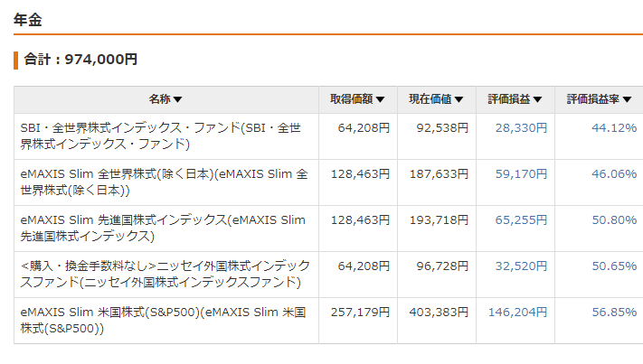
Task: Sort table by 現在価値 arrow
Action: point(459,99)
